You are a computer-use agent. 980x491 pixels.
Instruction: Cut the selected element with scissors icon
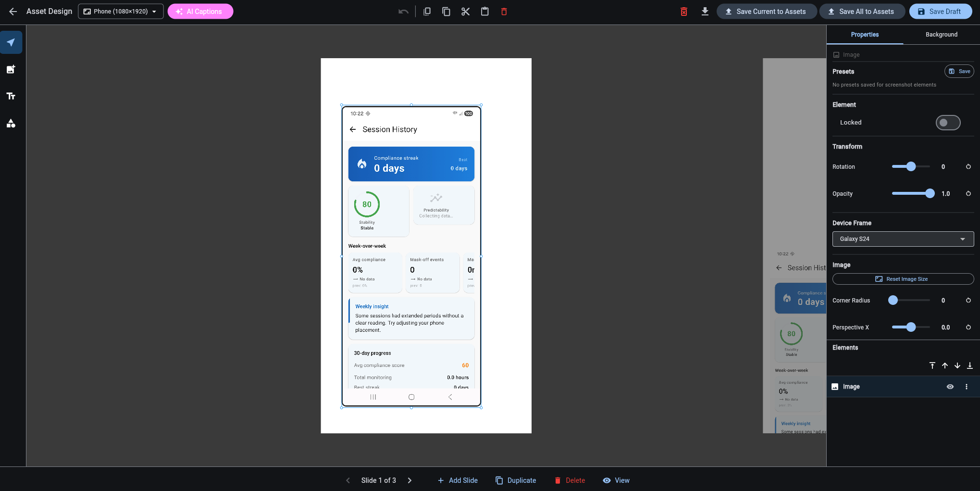pyautogui.click(x=465, y=11)
